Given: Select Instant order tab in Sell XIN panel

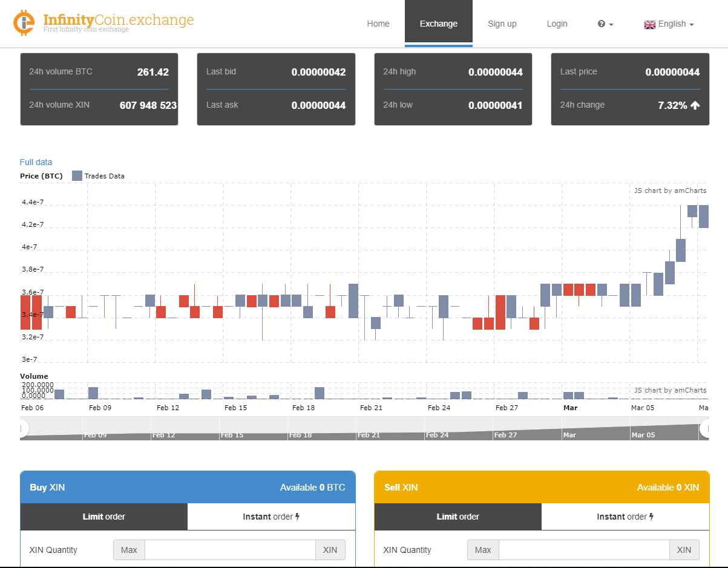Looking at the screenshot, I should 625,517.
